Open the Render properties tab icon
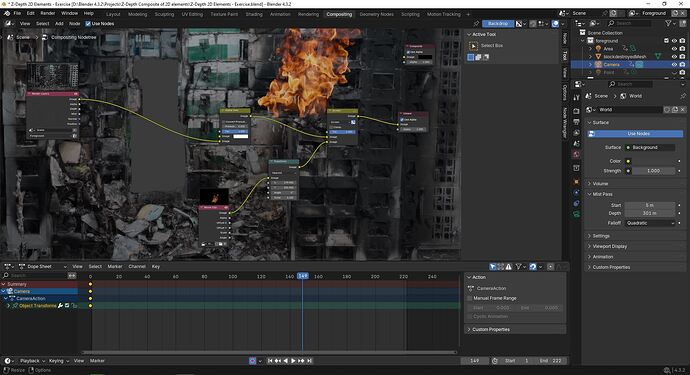The image size is (690, 375). [576, 111]
